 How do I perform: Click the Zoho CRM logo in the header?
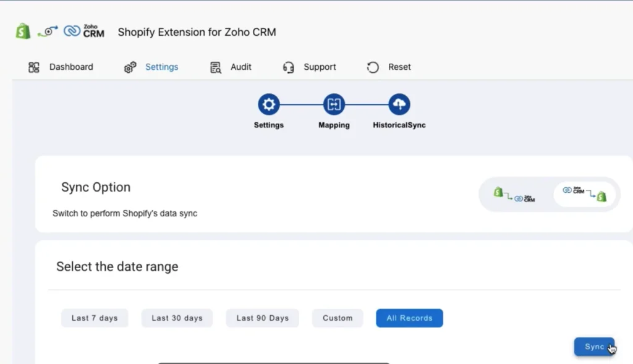click(83, 30)
